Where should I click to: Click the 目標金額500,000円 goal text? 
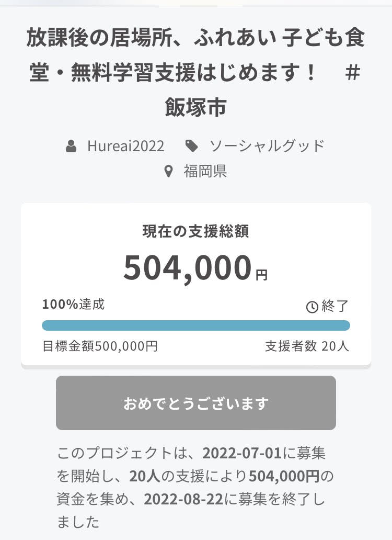(99, 346)
